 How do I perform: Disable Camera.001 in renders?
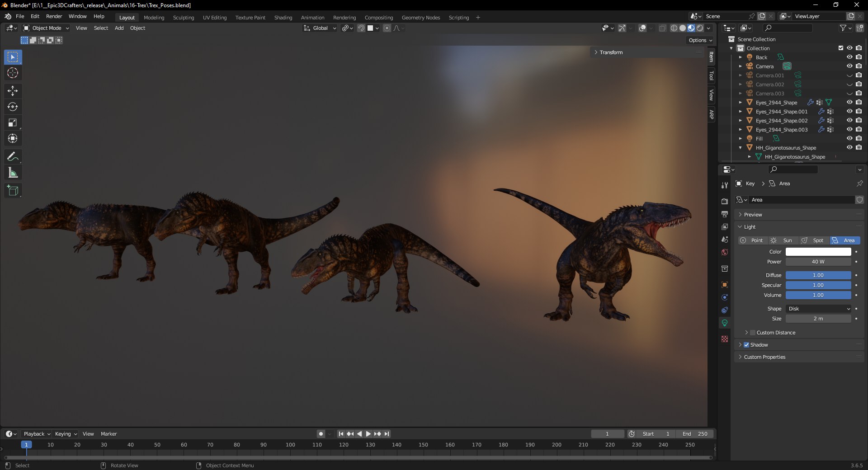pos(859,75)
